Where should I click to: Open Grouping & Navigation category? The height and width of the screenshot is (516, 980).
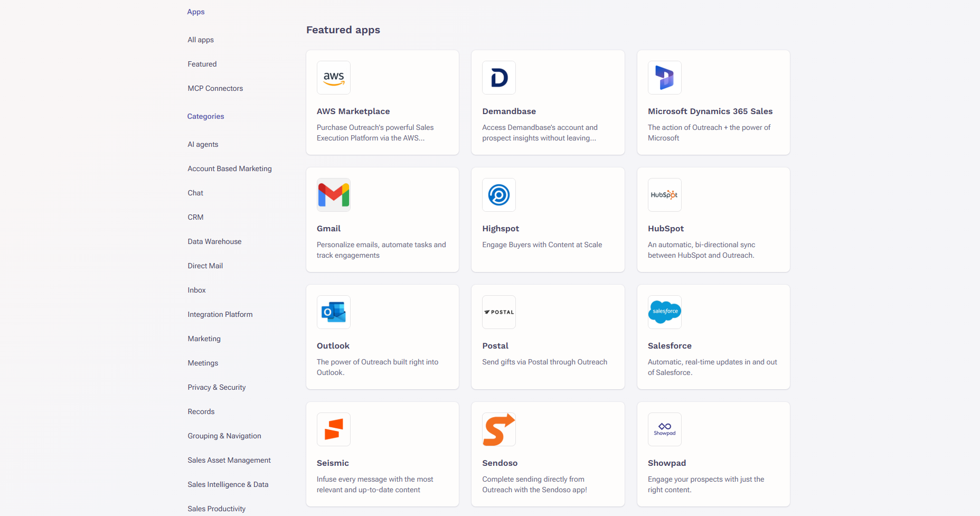coord(224,436)
